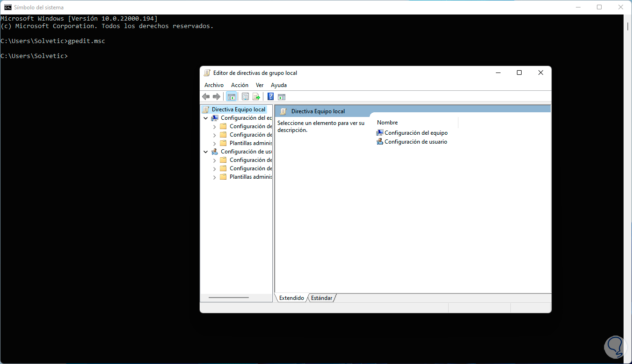Click the Back arrow in the editor toolbar
The image size is (632, 364).
click(206, 96)
